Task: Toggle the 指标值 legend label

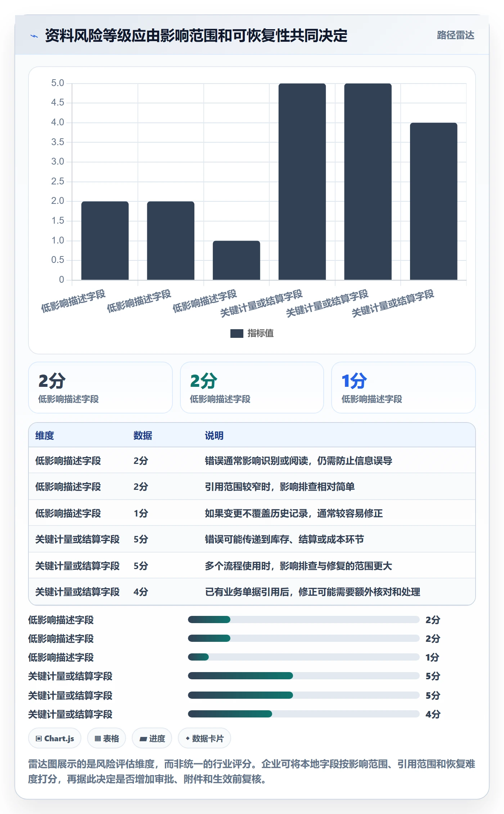Action: tap(261, 334)
